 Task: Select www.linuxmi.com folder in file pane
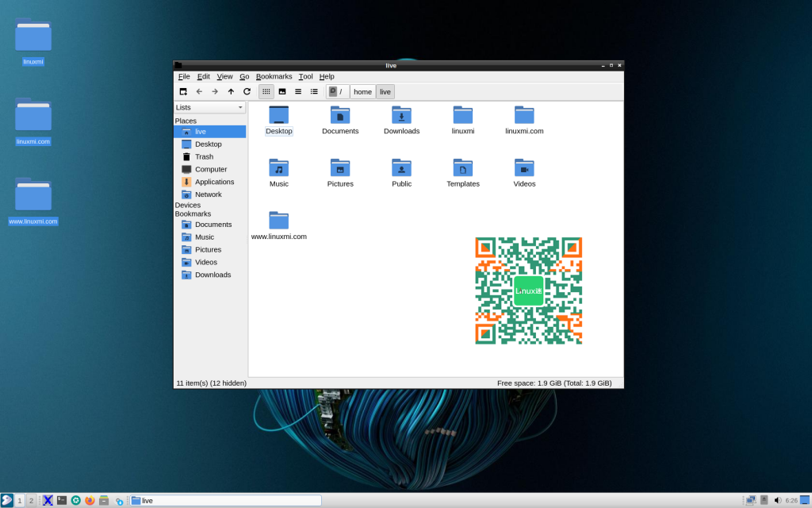tap(278, 226)
